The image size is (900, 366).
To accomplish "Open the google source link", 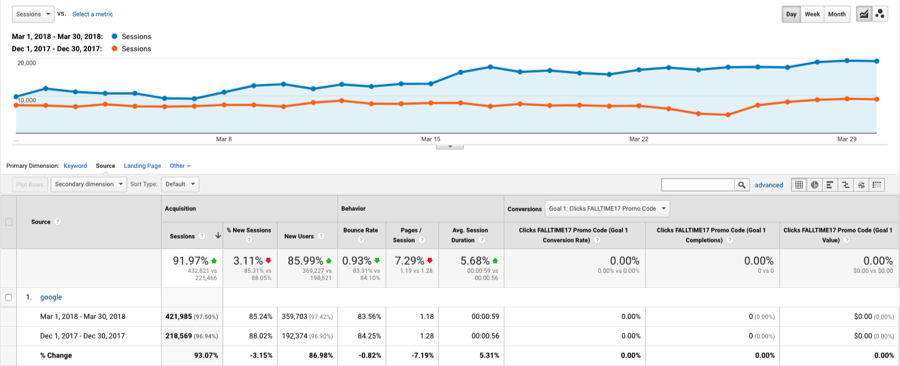I will tap(51, 297).
